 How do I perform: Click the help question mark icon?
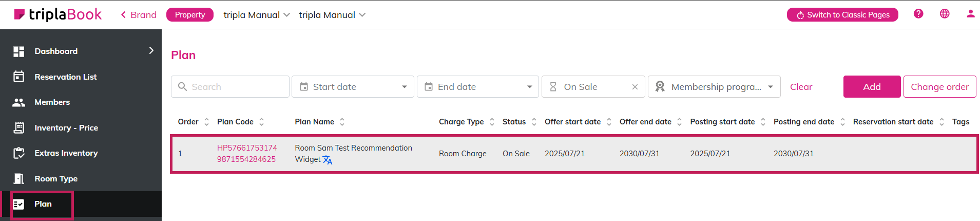(918, 14)
